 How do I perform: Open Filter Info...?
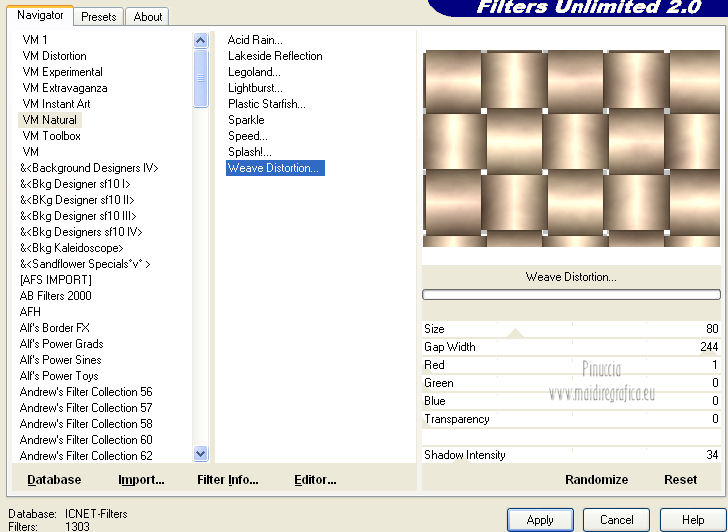[228, 480]
